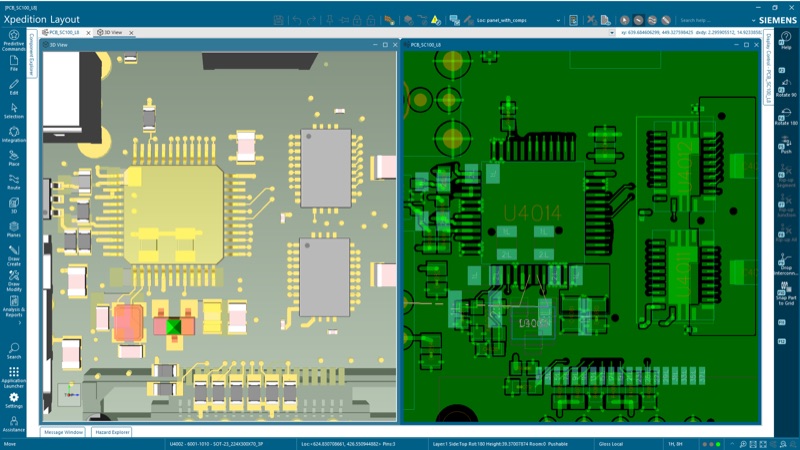The height and width of the screenshot is (450, 800).
Task: Open the File menu icon
Action: point(14,63)
